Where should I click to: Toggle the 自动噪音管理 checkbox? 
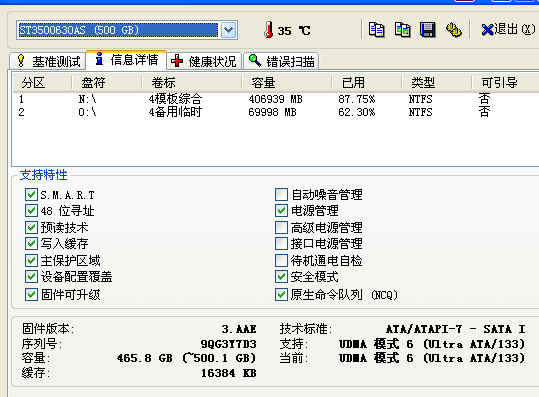(281, 195)
